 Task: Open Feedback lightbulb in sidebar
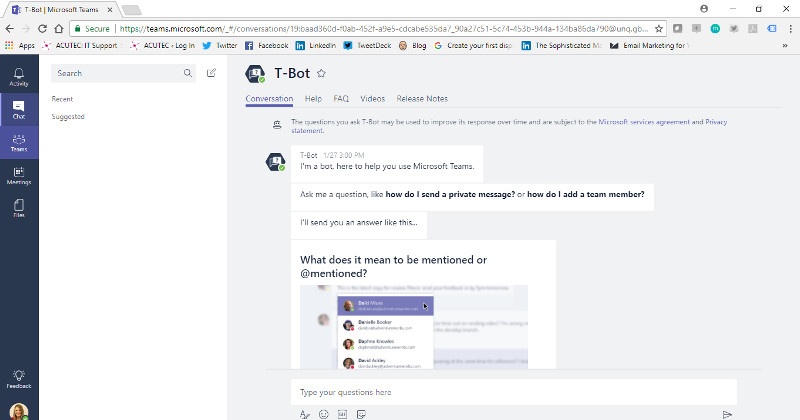pos(19,379)
